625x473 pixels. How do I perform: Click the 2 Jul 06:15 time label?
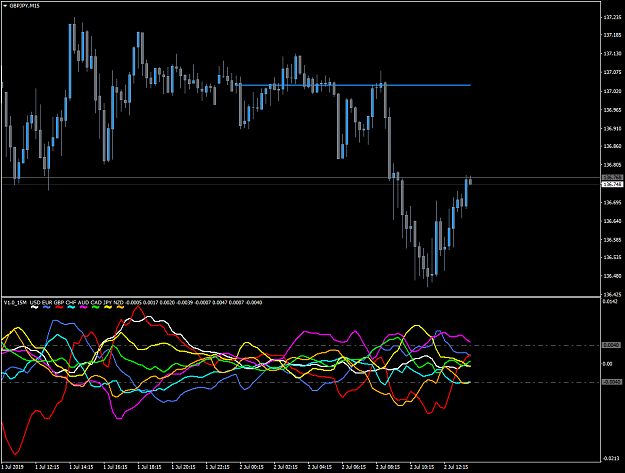(x=354, y=467)
